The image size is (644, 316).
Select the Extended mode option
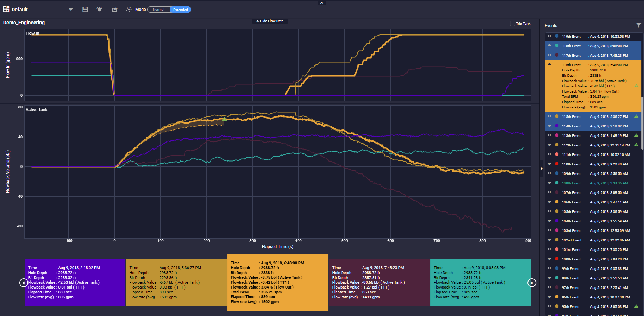tap(180, 10)
